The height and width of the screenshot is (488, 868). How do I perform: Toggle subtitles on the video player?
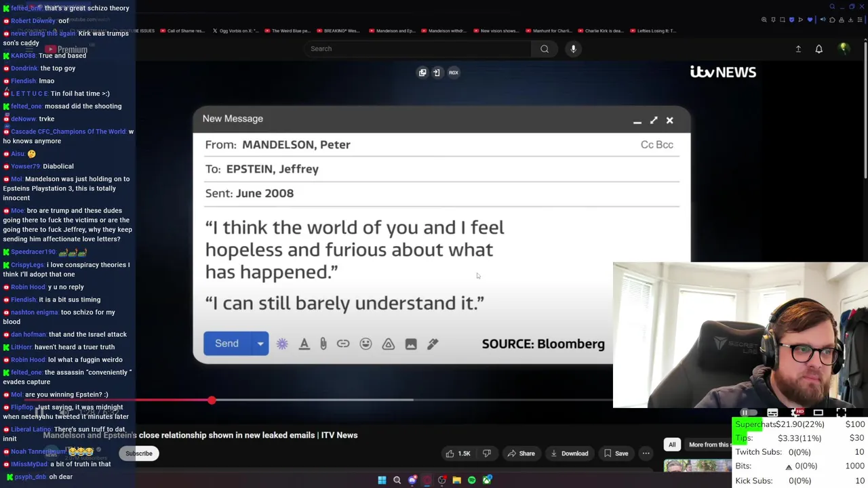pyautogui.click(x=772, y=412)
